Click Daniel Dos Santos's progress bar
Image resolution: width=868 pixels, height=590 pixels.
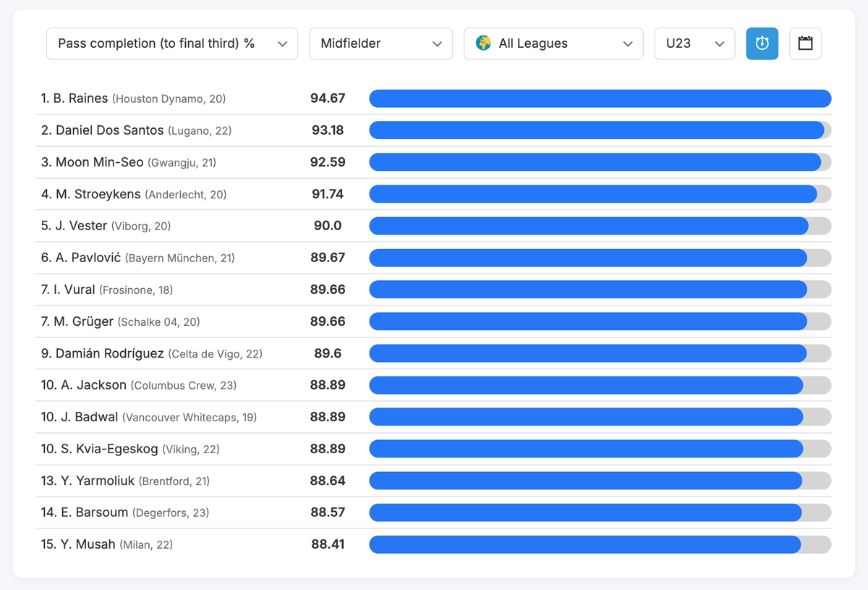point(600,130)
